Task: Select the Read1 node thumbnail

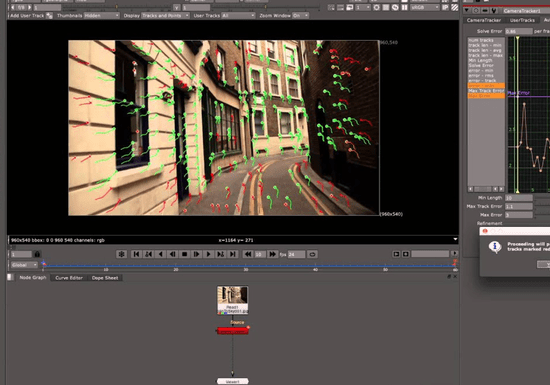Action: pyautogui.click(x=233, y=300)
